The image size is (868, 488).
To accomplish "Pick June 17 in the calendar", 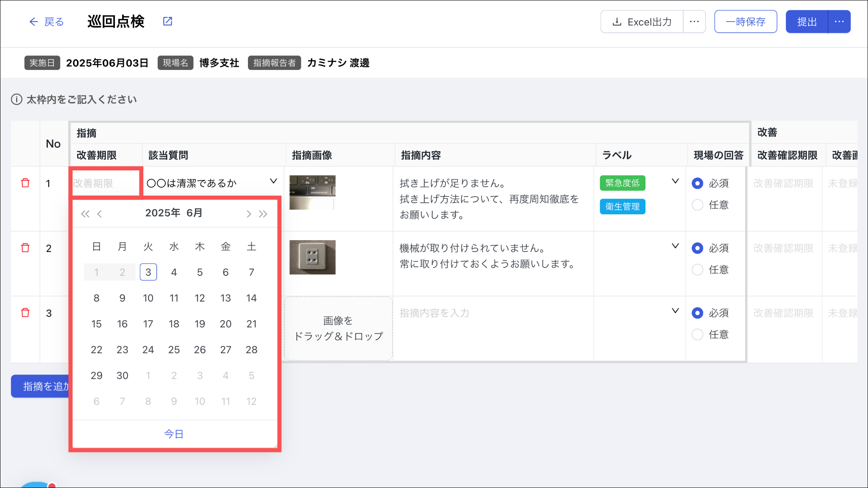I will 148,324.
